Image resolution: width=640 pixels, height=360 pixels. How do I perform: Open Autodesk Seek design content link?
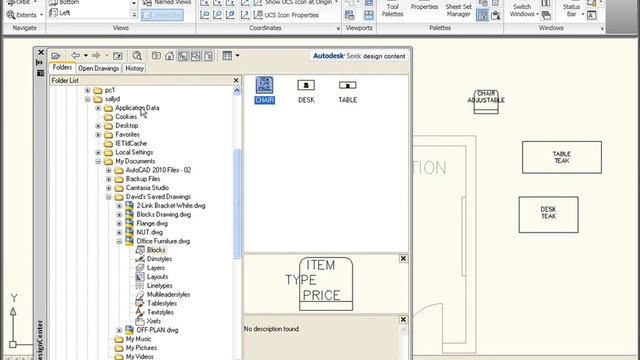(359, 56)
